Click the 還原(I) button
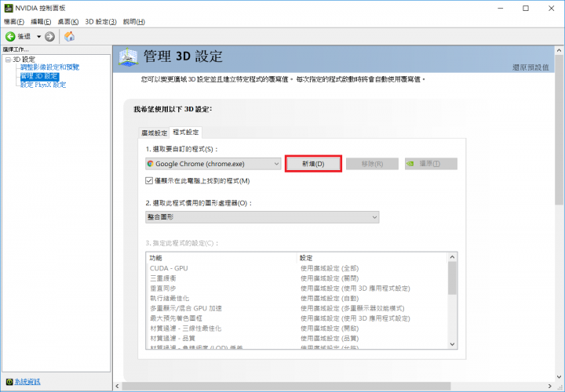 pyautogui.click(x=431, y=164)
